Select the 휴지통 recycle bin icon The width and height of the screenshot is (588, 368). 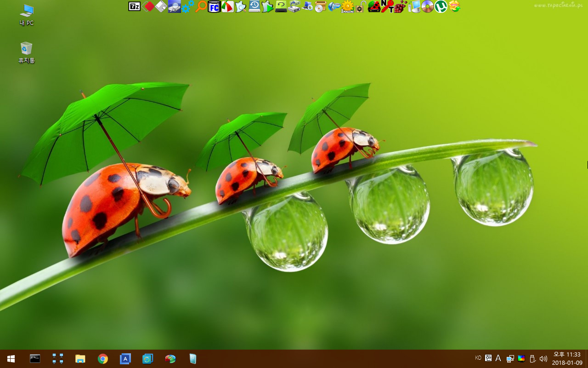tap(27, 52)
